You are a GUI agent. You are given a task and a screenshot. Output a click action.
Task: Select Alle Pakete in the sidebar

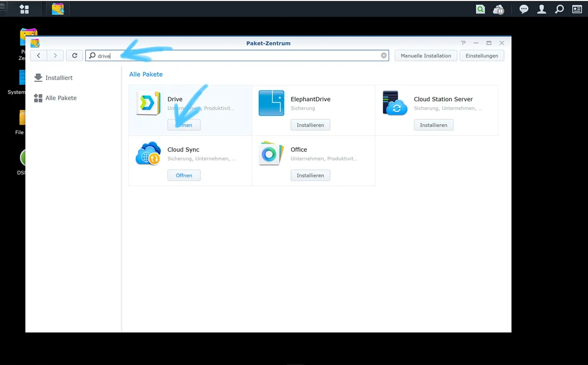tap(55, 98)
